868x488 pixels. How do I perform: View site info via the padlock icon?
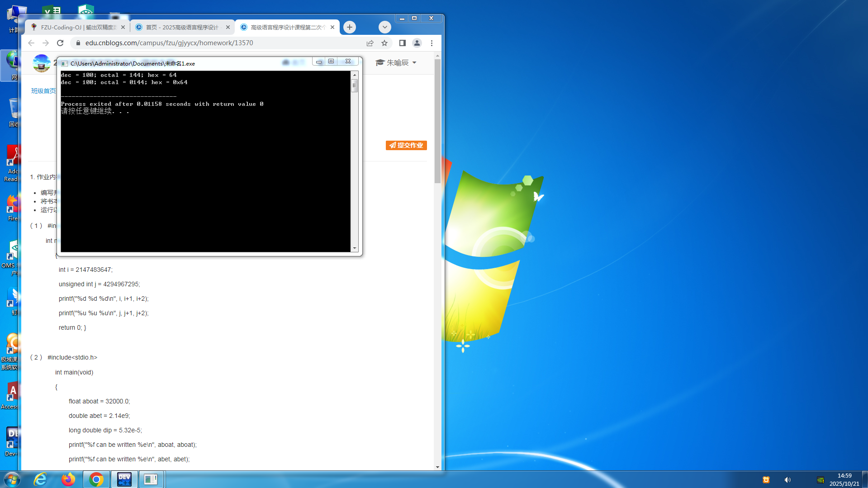coord(78,43)
